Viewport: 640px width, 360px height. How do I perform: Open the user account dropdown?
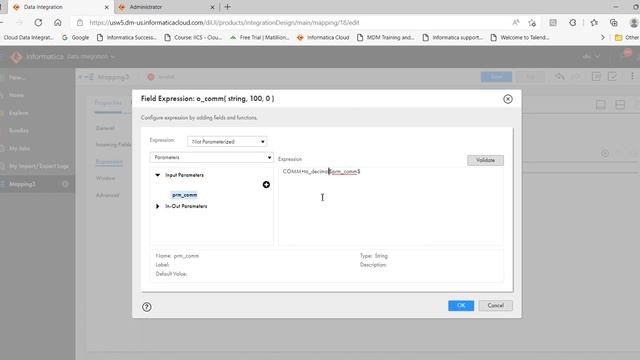591,57
